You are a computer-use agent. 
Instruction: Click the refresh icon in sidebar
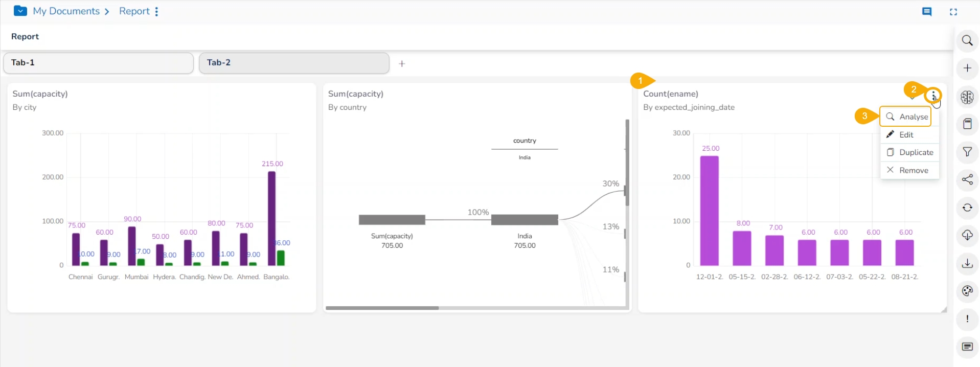tap(967, 208)
